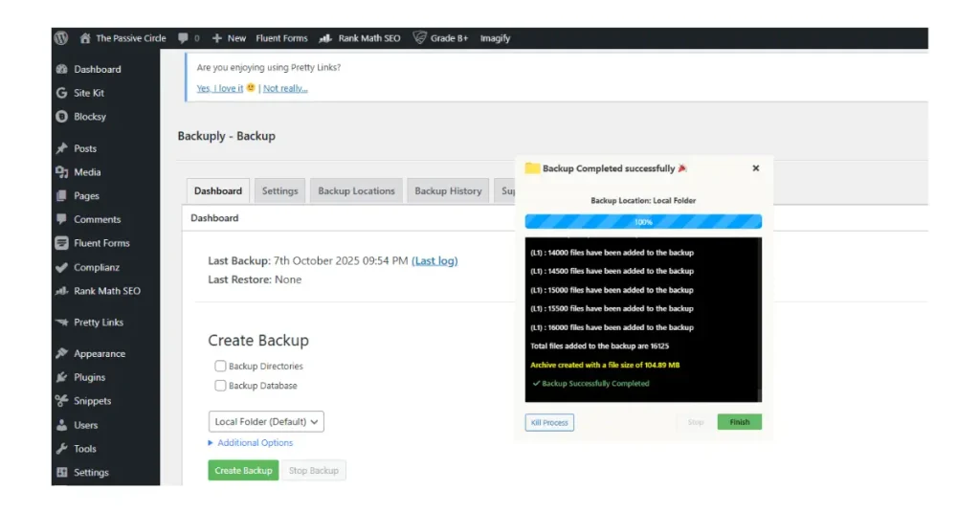Tick the Backup Database checkbox

coord(221,386)
